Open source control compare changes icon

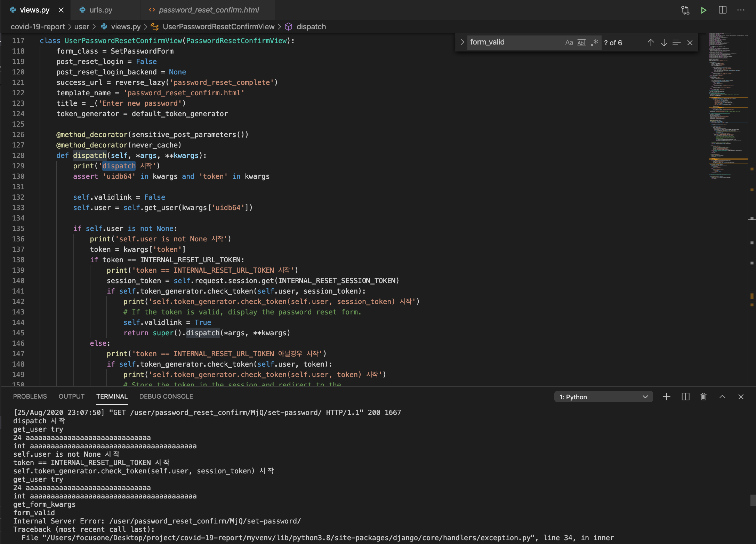tap(685, 10)
